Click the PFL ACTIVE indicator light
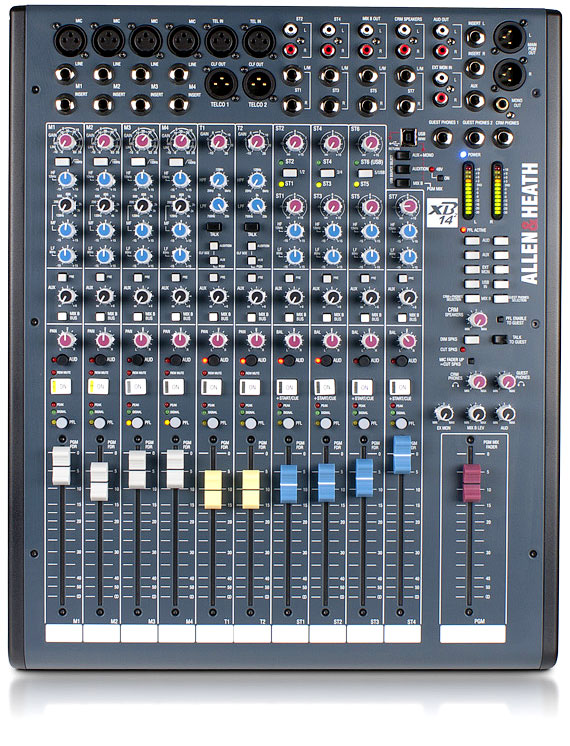 click(462, 230)
